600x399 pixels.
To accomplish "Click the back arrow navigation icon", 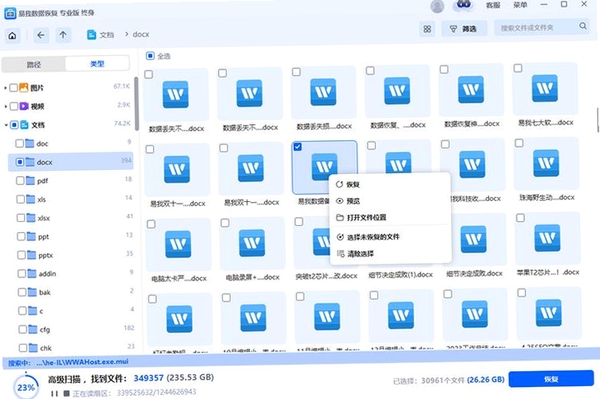I will coord(41,35).
